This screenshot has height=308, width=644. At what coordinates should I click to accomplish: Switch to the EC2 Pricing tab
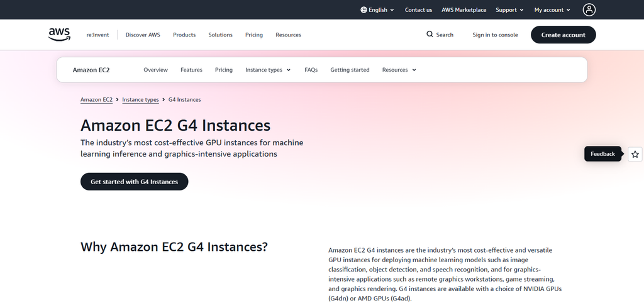coord(224,70)
